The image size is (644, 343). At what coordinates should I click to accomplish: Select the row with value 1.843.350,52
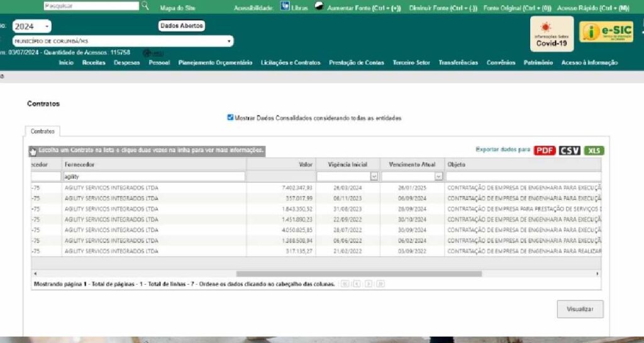(316, 209)
